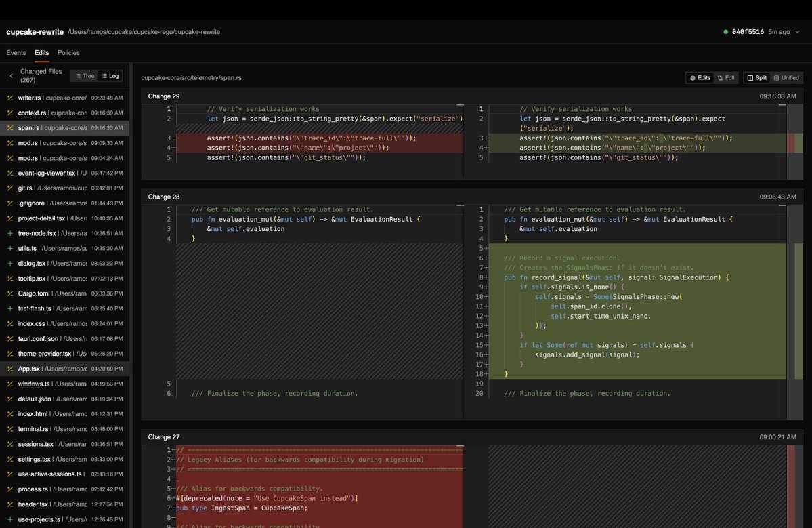This screenshot has width=812, height=528.
Task: Click the modified icon beside writer.rs
Action: (x=10, y=98)
